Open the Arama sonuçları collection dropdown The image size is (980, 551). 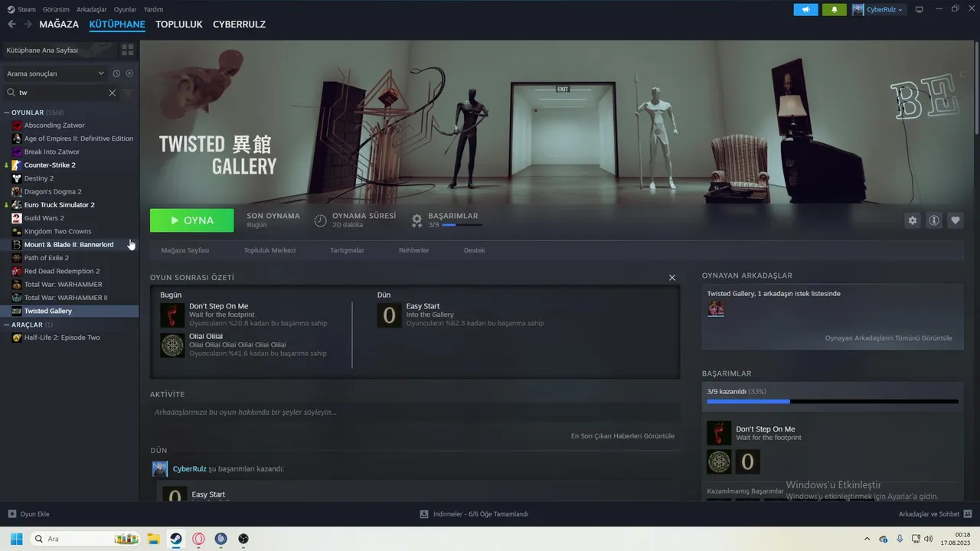55,73
